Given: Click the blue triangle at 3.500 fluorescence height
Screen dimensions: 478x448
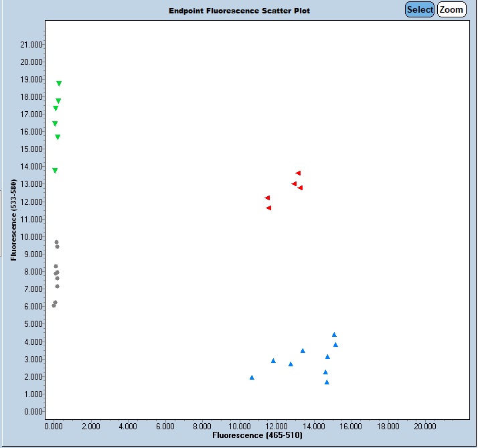Looking at the screenshot, I should point(303,350).
